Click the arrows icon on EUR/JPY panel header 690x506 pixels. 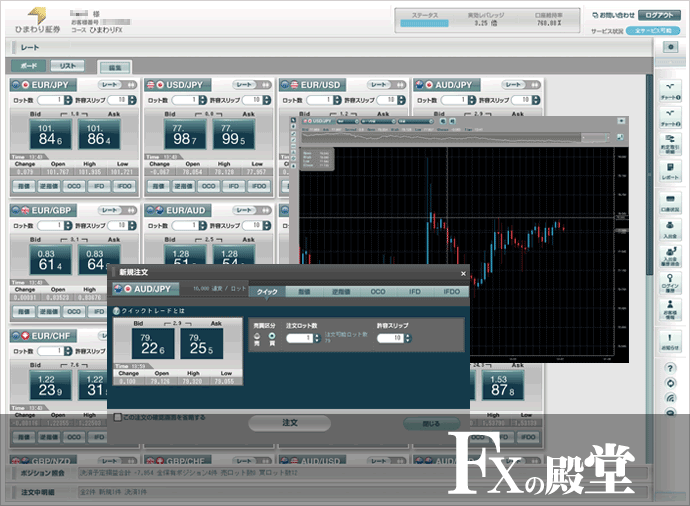coord(131,85)
